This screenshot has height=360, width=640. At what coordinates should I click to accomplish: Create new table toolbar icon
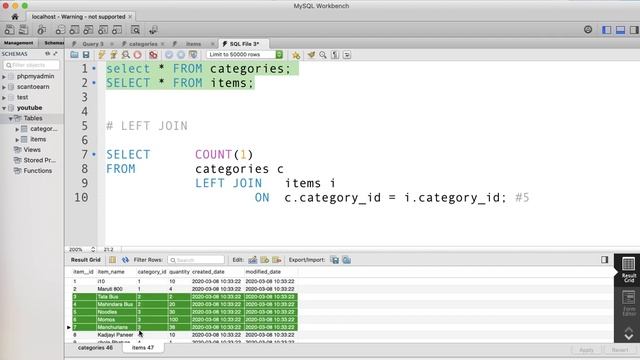pyautogui.click(x=74, y=30)
